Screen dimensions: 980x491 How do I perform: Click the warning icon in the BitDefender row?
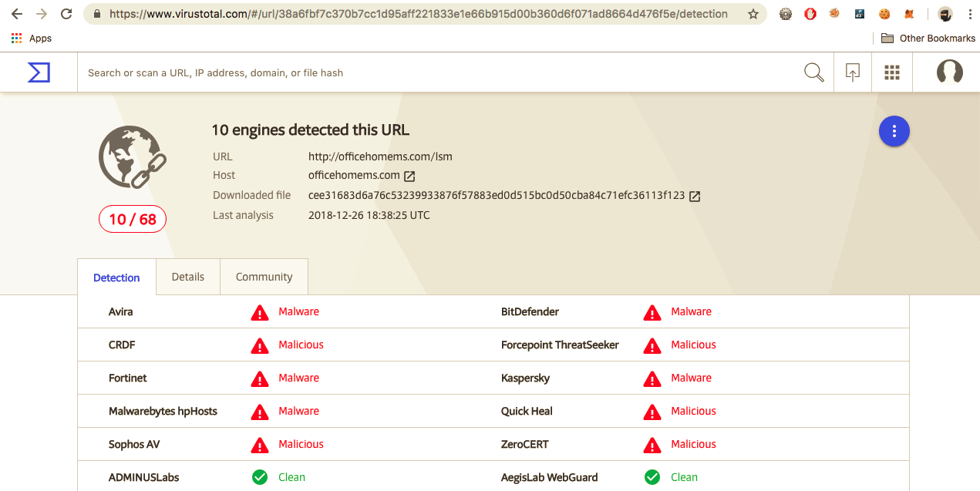[652, 312]
